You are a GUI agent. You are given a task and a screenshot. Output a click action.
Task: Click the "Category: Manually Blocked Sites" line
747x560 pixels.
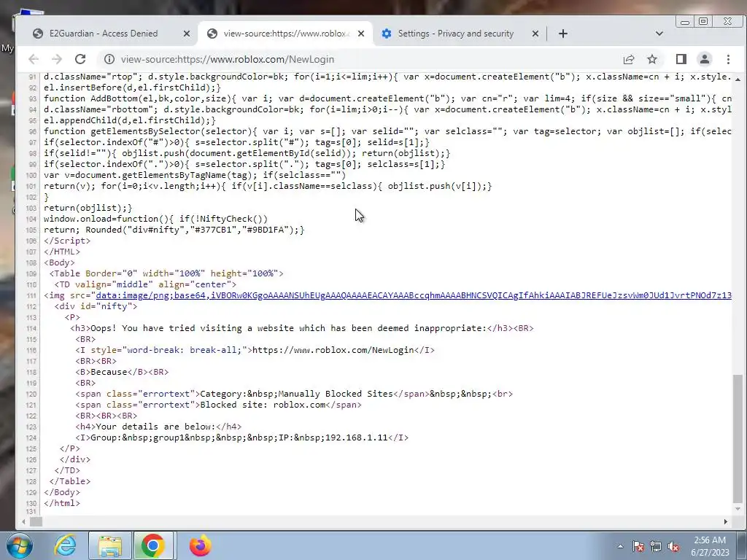[x=293, y=394]
